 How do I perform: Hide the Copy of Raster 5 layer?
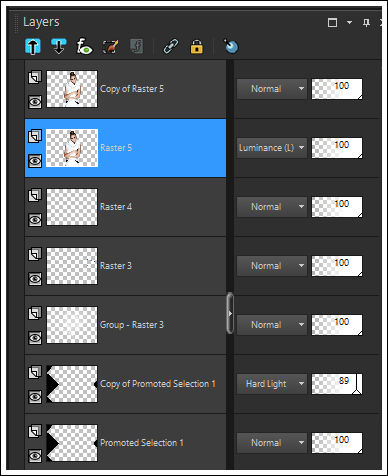pos(35,102)
